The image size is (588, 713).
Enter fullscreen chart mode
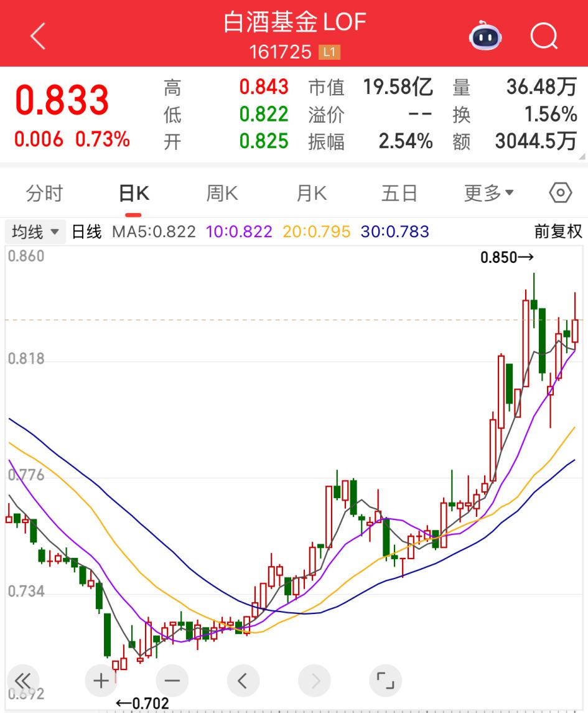pyautogui.click(x=386, y=680)
